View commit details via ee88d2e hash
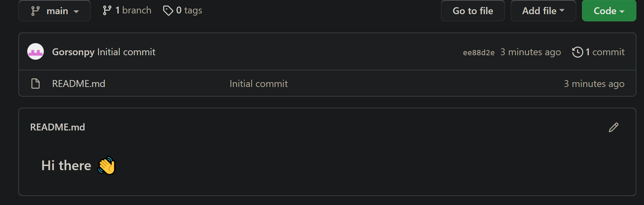This screenshot has width=644, height=205. pyautogui.click(x=478, y=52)
